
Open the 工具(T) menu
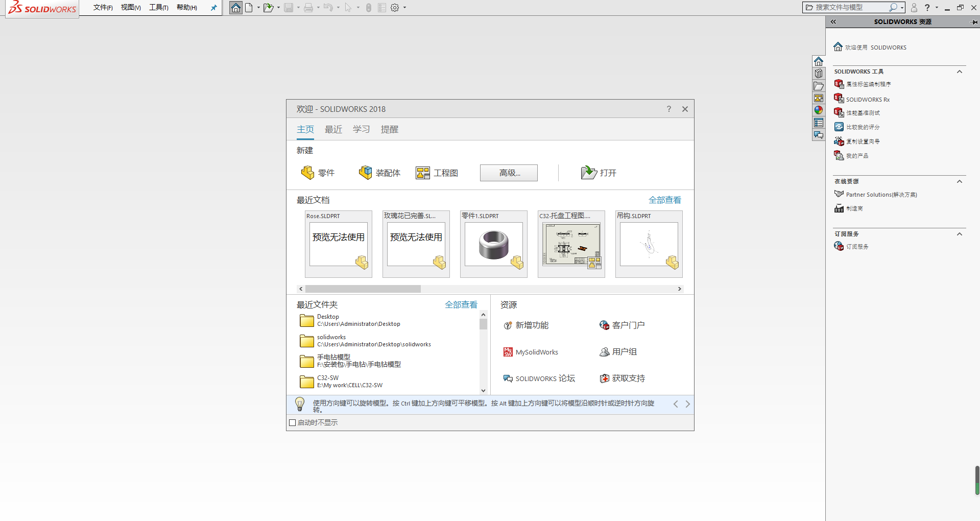(x=158, y=8)
